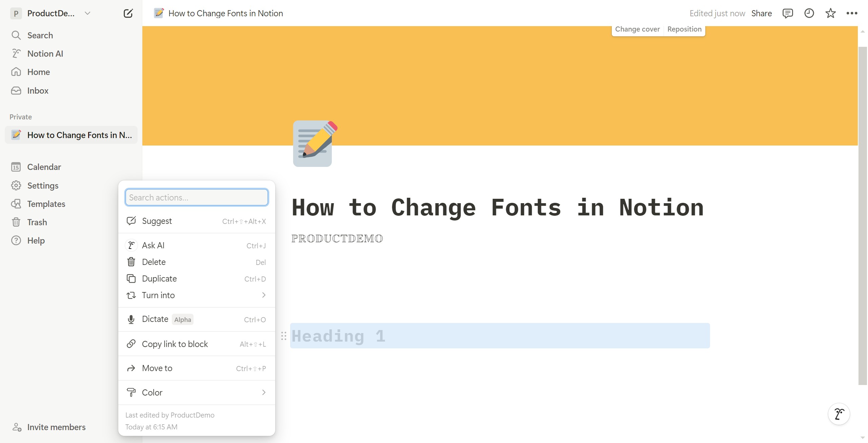Choose Duplicate in the block menu
Image resolution: width=868 pixels, height=443 pixels.
coord(197,279)
